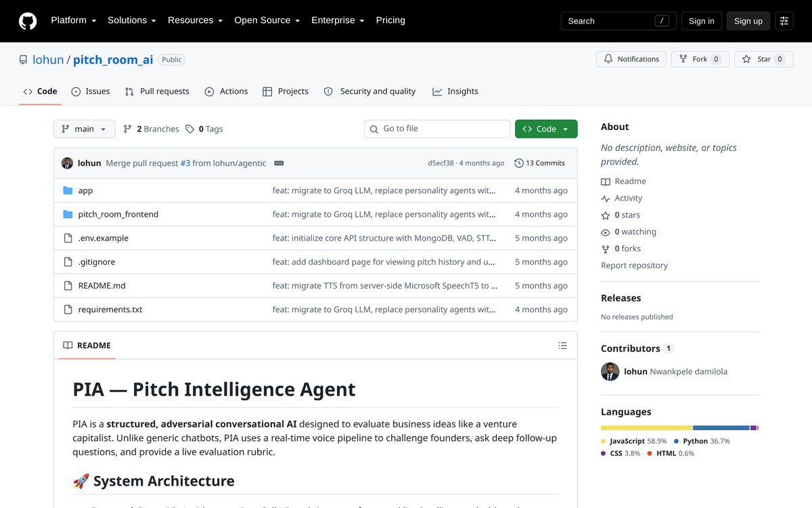
Task: Open the GitHub home logo
Action: click(28, 21)
